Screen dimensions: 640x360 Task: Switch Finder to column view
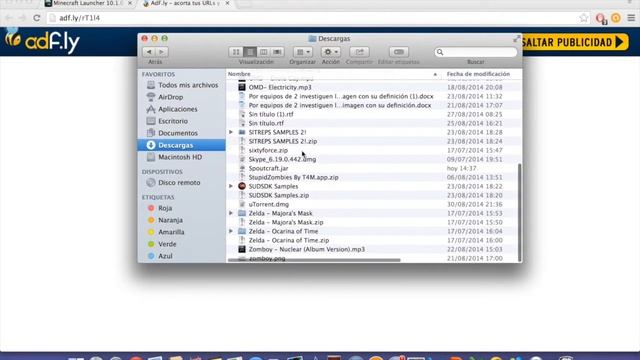tap(264, 52)
